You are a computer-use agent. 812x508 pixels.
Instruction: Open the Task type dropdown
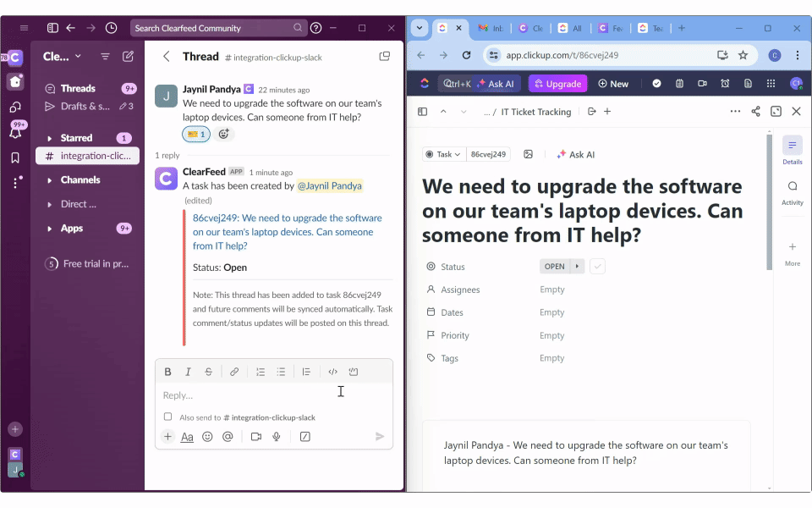pos(443,154)
